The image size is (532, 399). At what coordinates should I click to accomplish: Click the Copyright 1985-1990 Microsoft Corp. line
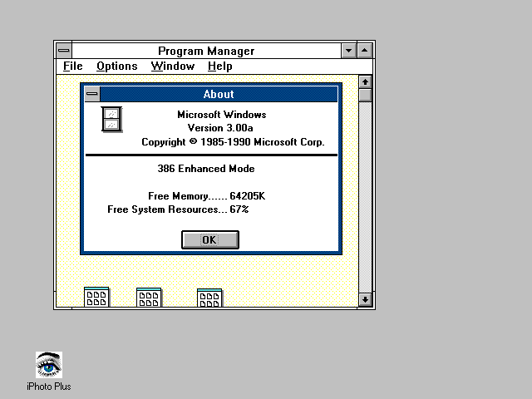point(233,142)
